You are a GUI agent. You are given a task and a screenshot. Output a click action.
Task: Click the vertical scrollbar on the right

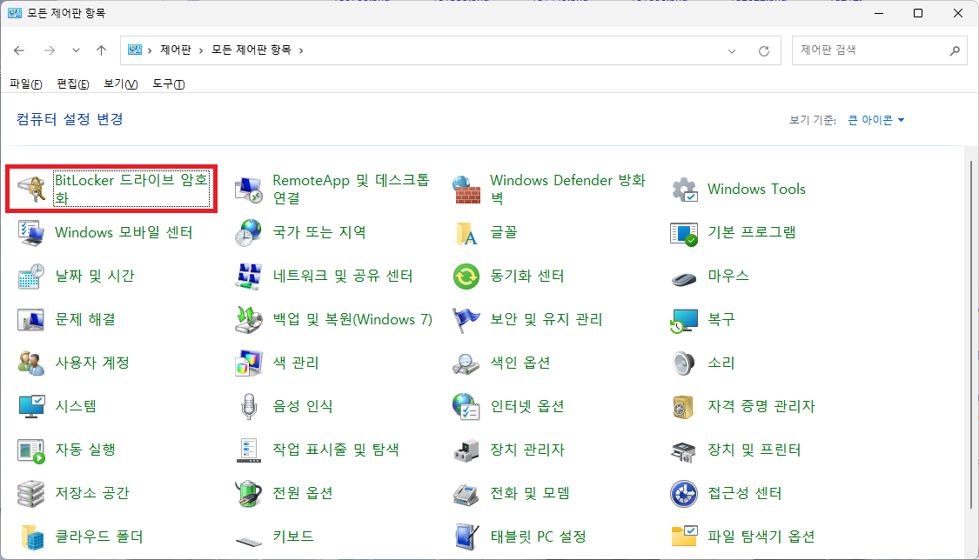click(x=971, y=334)
